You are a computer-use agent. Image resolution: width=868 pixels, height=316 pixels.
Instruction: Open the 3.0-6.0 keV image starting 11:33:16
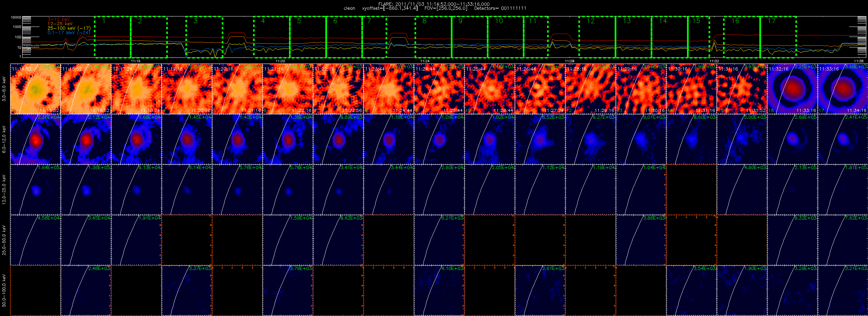843,89
